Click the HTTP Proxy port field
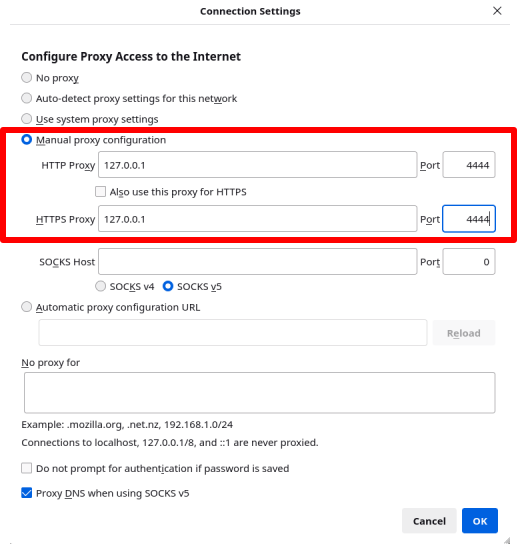The image size is (517, 544). pos(469,165)
